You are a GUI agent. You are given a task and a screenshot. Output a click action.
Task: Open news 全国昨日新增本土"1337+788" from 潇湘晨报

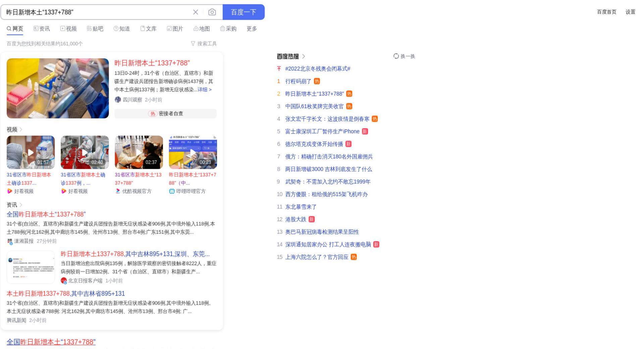tap(46, 214)
